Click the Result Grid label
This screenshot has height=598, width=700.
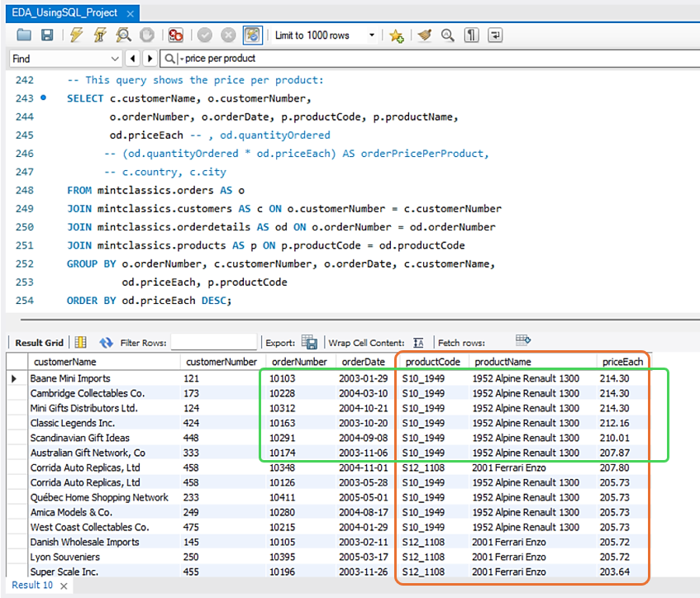[40, 343]
